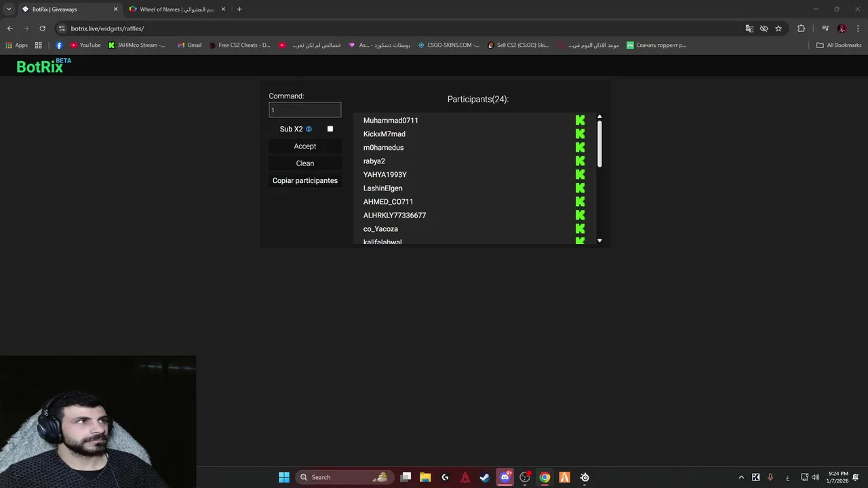Image resolution: width=868 pixels, height=488 pixels.
Task: Close the Wheel of Names tab
Action: tap(223, 9)
